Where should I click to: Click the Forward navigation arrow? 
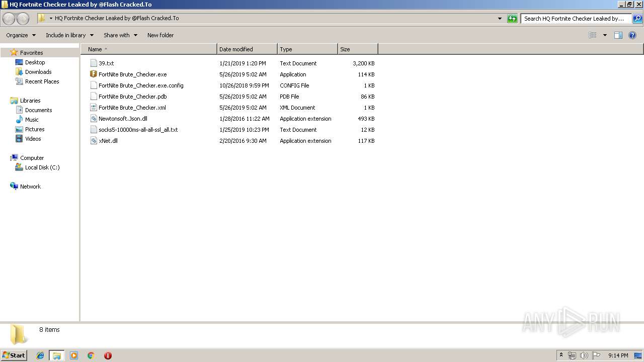tap(23, 19)
